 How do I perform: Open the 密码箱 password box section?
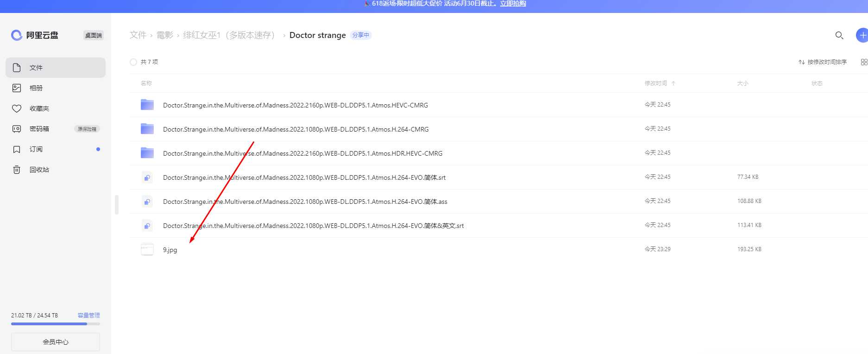[56, 129]
